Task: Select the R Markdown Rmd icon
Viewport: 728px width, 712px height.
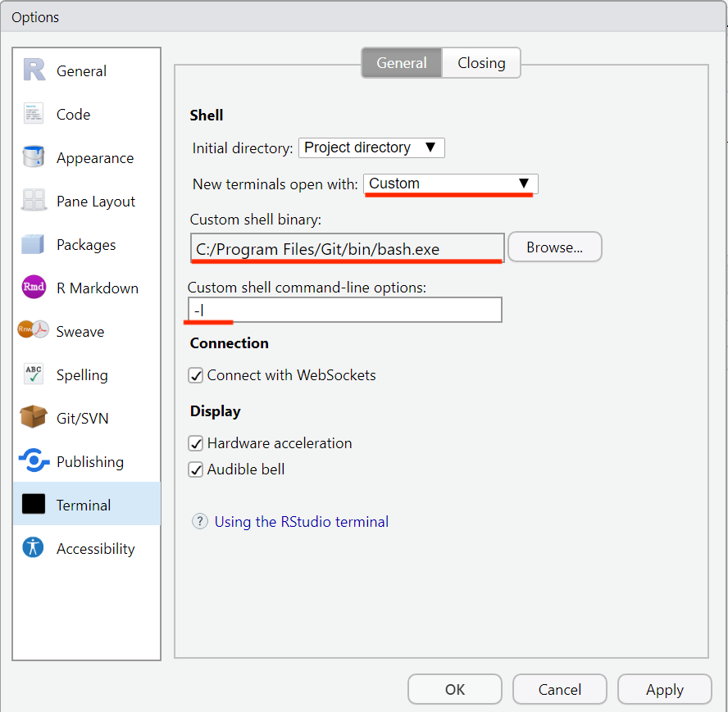Action: point(34,288)
